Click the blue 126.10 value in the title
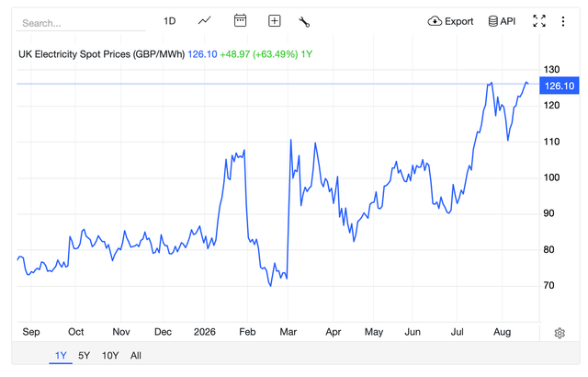588x377 pixels. [202, 54]
